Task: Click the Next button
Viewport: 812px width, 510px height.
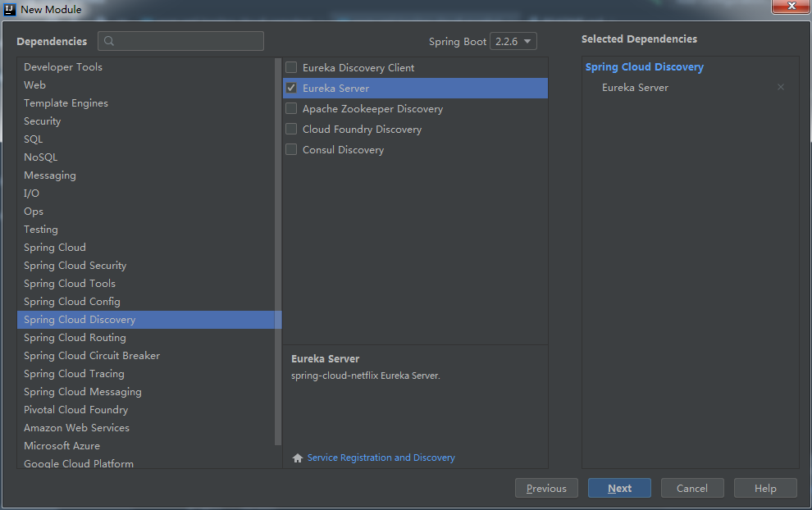Action: point(619,488)
